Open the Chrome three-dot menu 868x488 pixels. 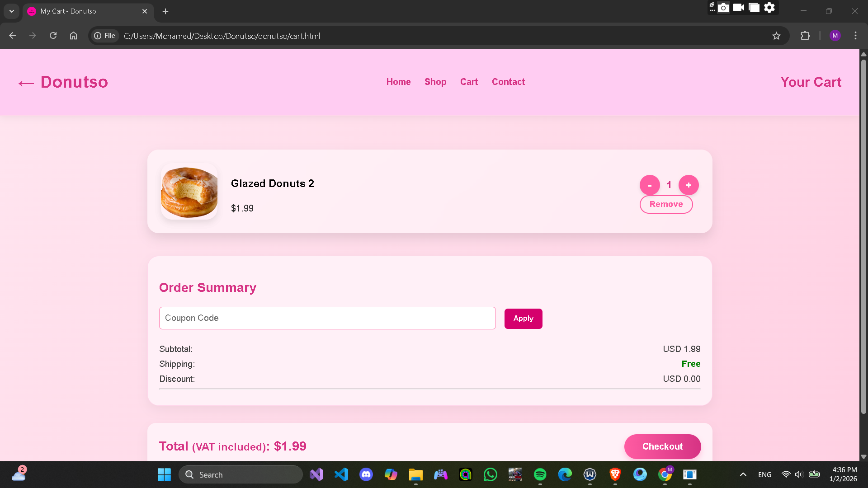tap(855, 36)
